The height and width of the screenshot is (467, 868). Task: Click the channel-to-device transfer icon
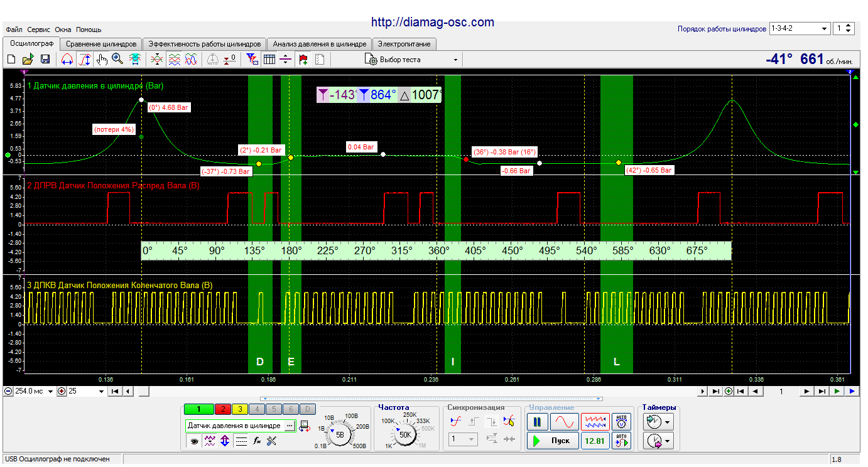point(305,426)
